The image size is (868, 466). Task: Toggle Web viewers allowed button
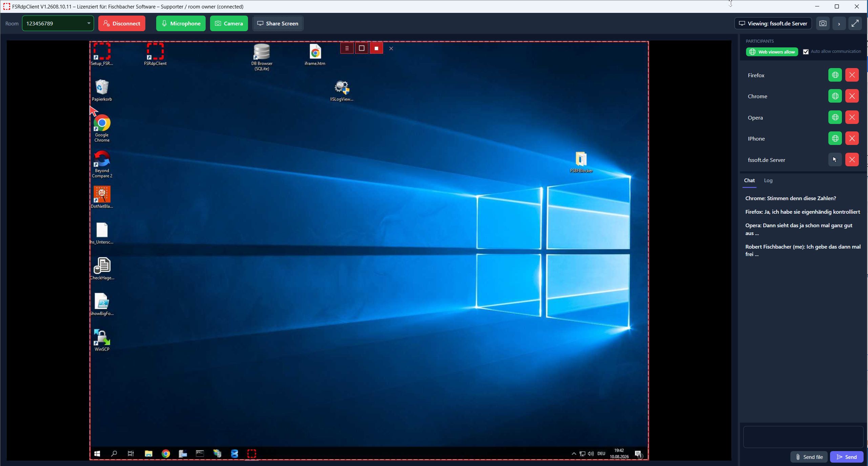tap(772, 52)
